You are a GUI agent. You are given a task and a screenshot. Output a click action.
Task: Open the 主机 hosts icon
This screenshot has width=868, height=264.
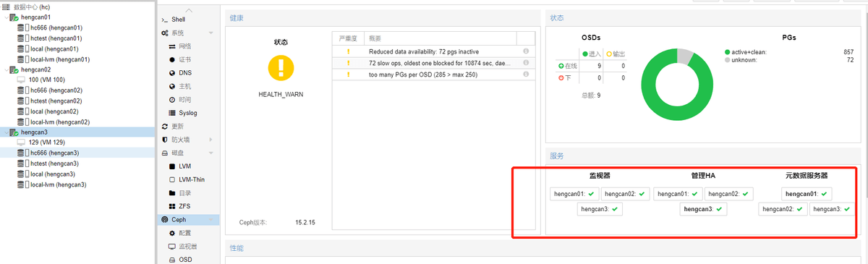172,86
